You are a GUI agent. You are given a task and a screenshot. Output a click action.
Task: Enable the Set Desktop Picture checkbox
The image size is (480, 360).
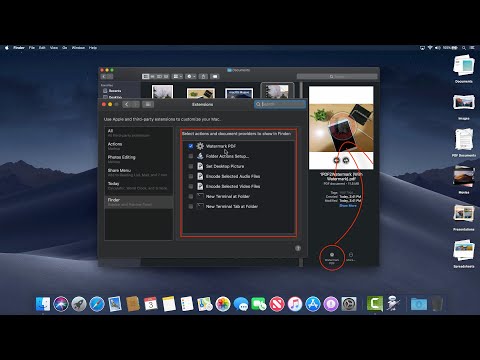click(191, 166)
